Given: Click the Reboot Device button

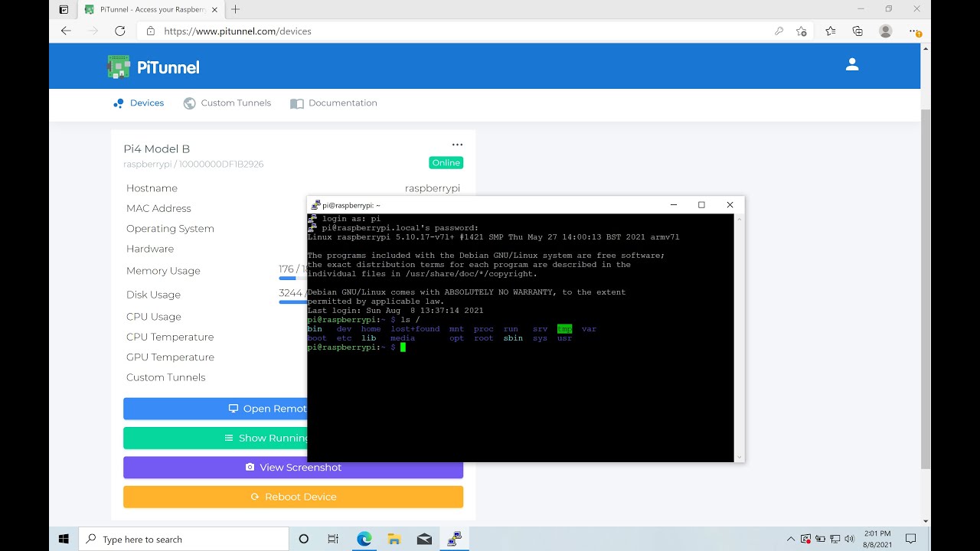Looking at the screenshot, I should [293, 497].
